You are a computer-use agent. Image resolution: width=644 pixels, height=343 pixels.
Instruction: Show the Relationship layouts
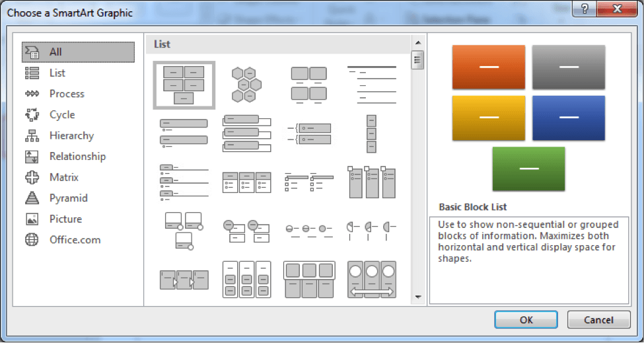click(77, 157)
